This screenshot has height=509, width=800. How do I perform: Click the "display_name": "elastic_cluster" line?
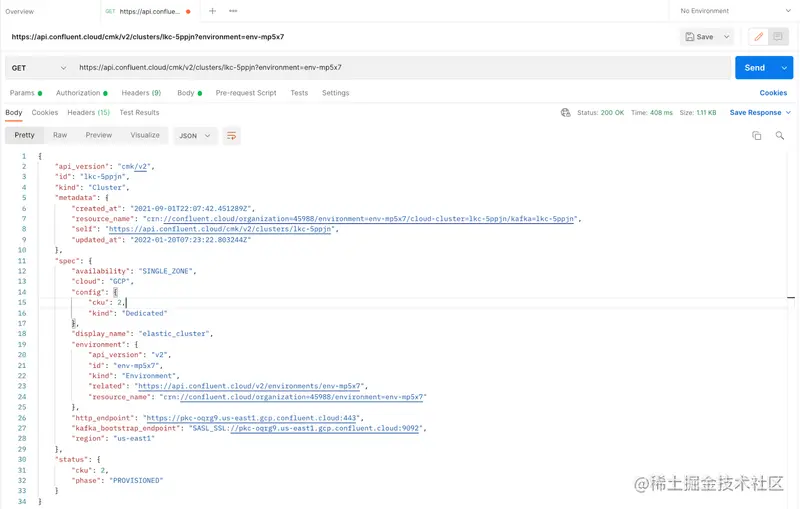(x=142, y=334)
